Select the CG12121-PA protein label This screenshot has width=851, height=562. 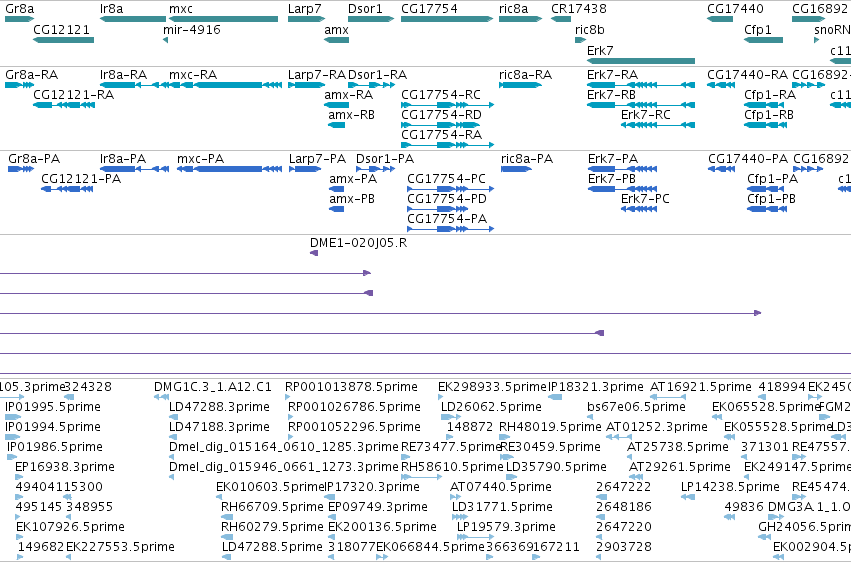point(81,179)
